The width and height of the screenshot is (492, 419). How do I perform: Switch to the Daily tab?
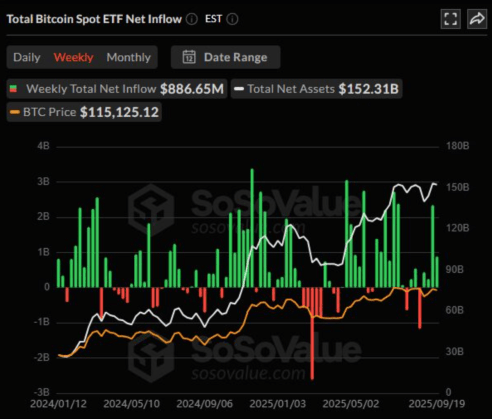[27, 57]
